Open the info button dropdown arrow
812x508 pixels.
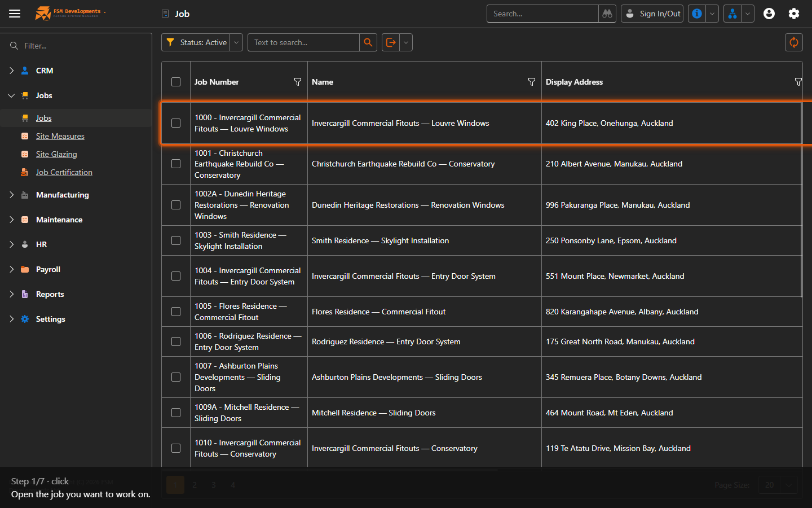pos(712,14)
